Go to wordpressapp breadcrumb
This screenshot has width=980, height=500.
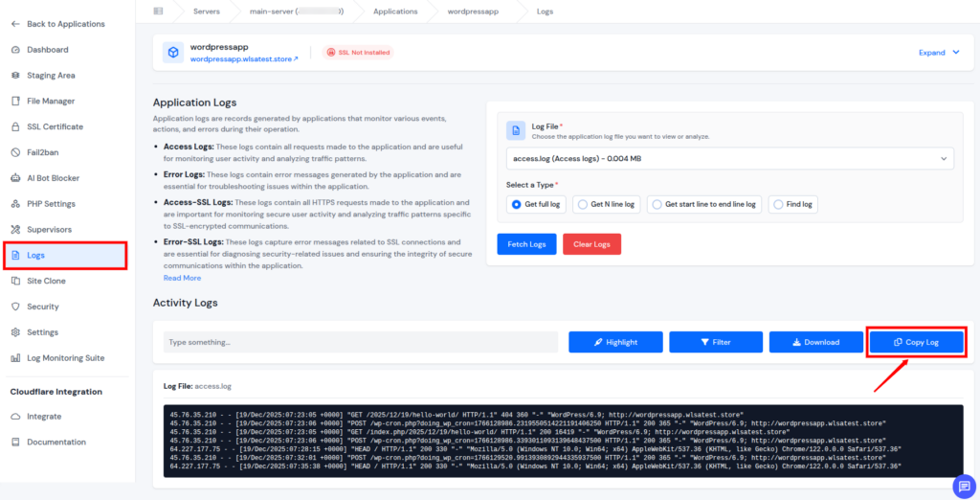point(473,11)
